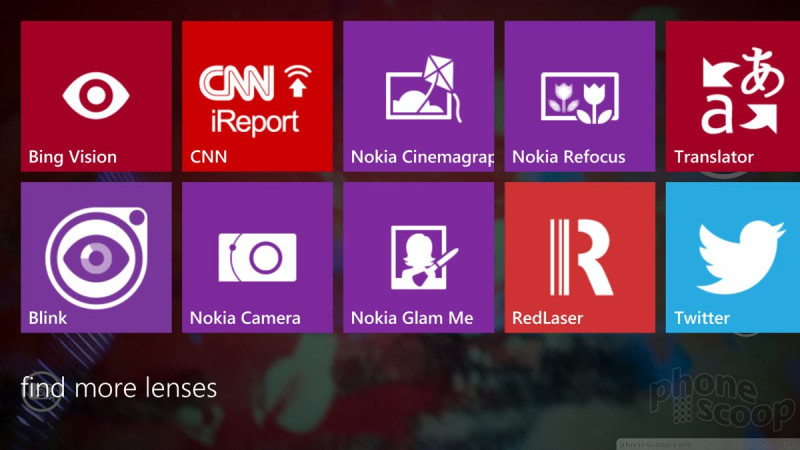800x450 pixels.
Task: Launch the CNN iReport lens
Action: 258,96
